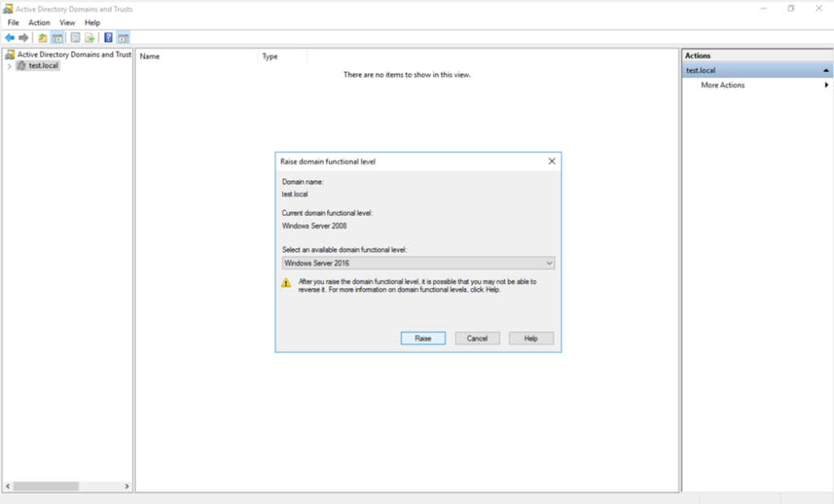Click the tree pane scroll left arrow

click(8, 486)
